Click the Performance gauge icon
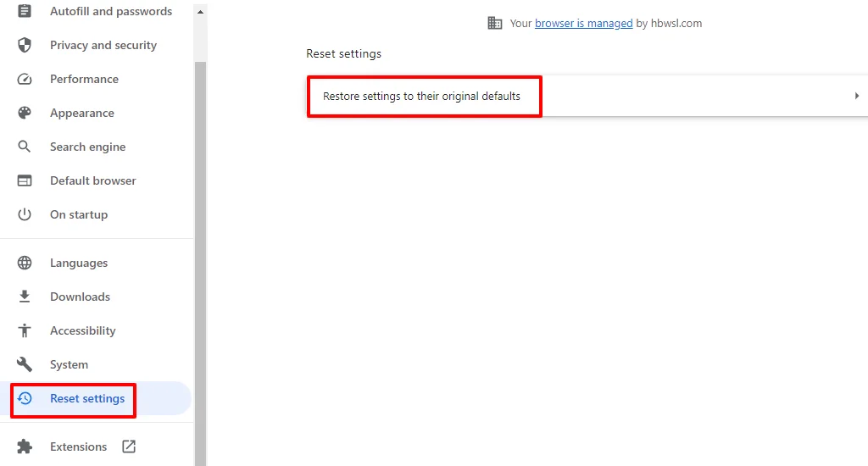The height and width of the screenshot is (466, 868). pyautogui.click(x=25, y=79)
